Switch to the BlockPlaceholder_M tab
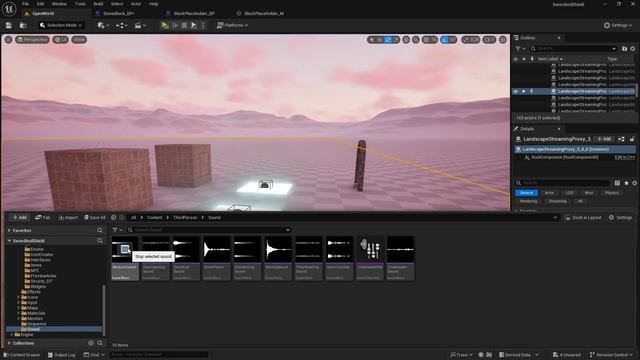Image resolution: width=640 pixels, height=360 pixels. pyautogui.click(x=264, y=13)
